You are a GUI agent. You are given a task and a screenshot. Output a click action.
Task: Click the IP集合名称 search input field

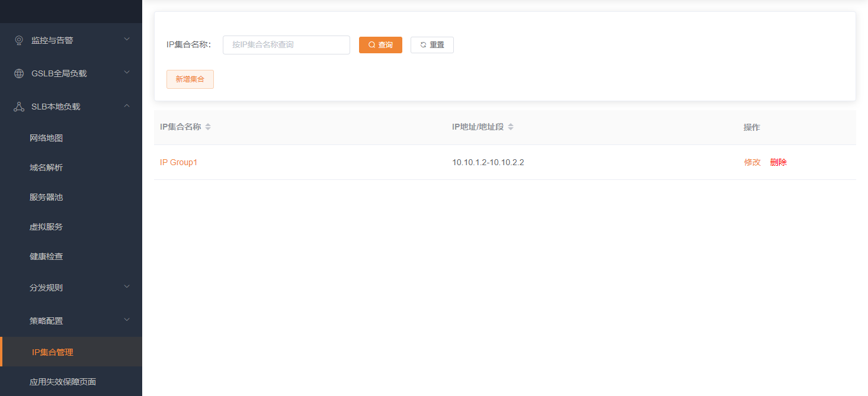click(286, 44)
